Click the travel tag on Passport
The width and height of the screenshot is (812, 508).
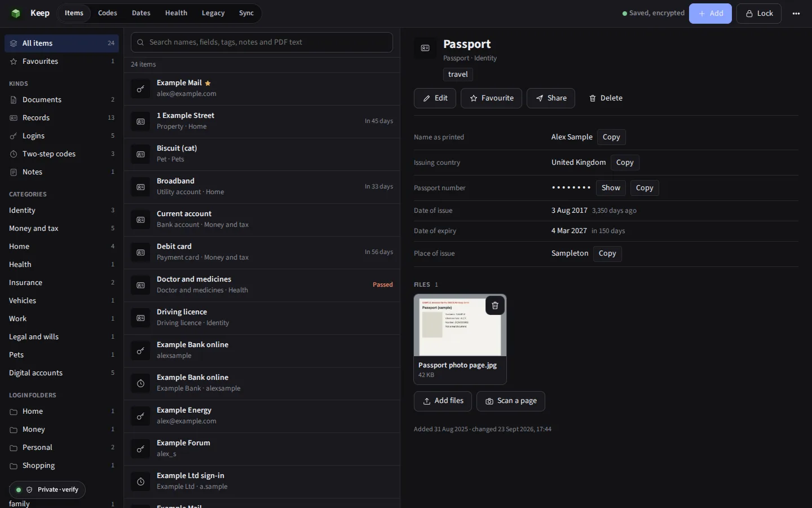pyautogui.click(x=458, y=75)
